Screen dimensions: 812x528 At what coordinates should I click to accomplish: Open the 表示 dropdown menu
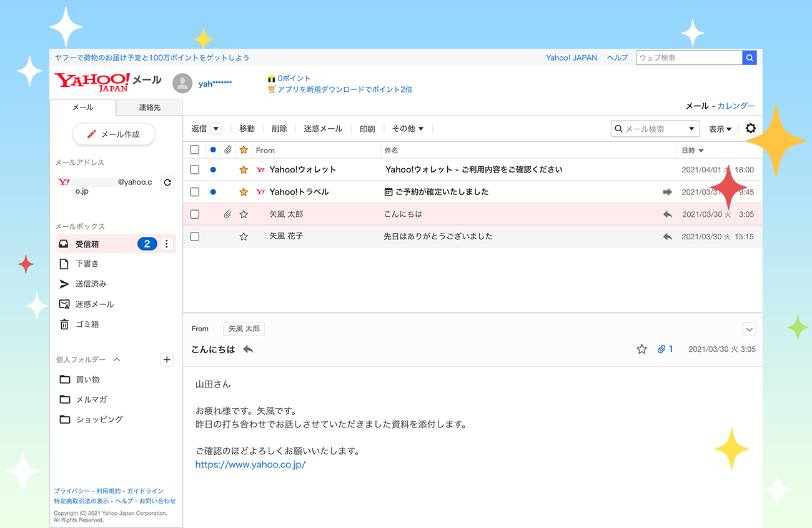[x=720, y=129]
